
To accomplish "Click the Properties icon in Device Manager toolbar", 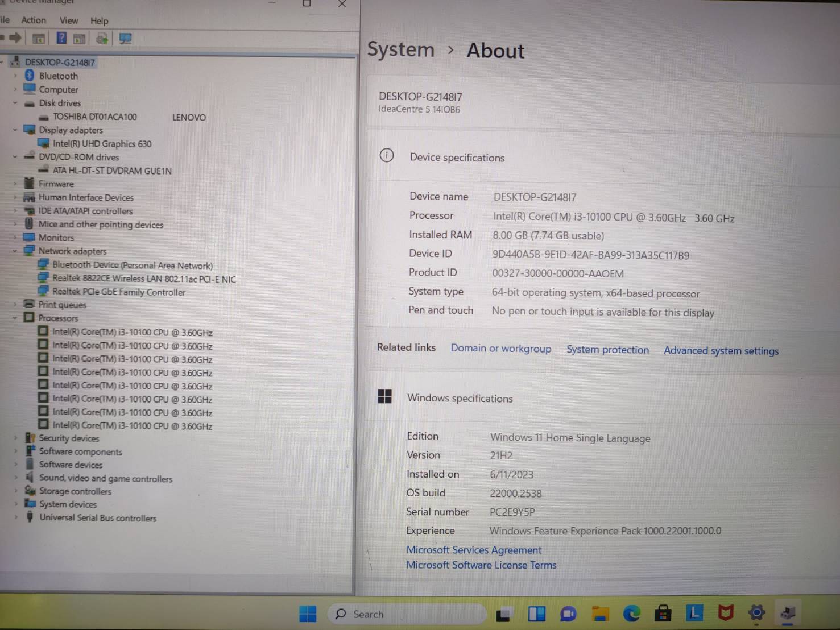I will pyautogui.click(x=39, y=39).
